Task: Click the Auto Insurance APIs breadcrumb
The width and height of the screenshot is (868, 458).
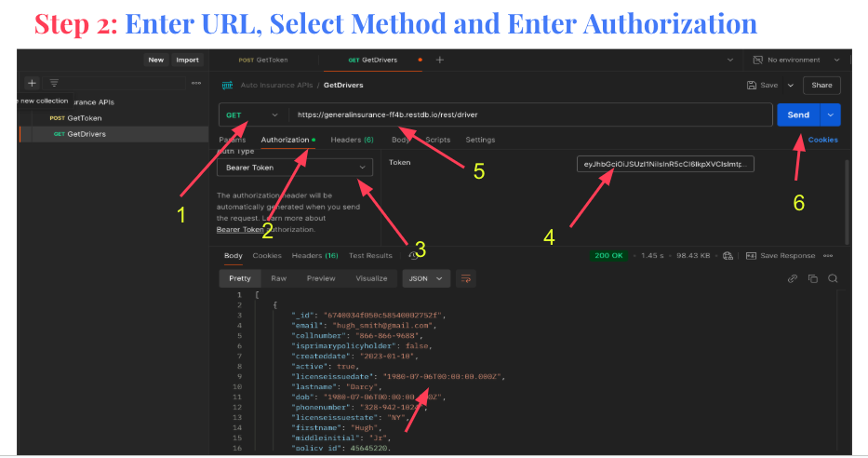Action: coord(276,86)
